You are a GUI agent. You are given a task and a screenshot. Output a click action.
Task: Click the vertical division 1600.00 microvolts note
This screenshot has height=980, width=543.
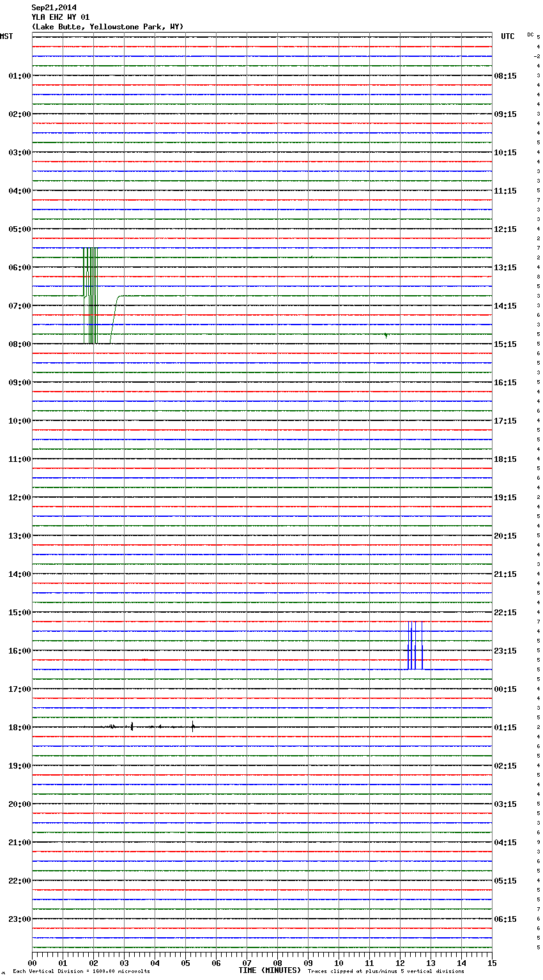[x=81, y=972]
